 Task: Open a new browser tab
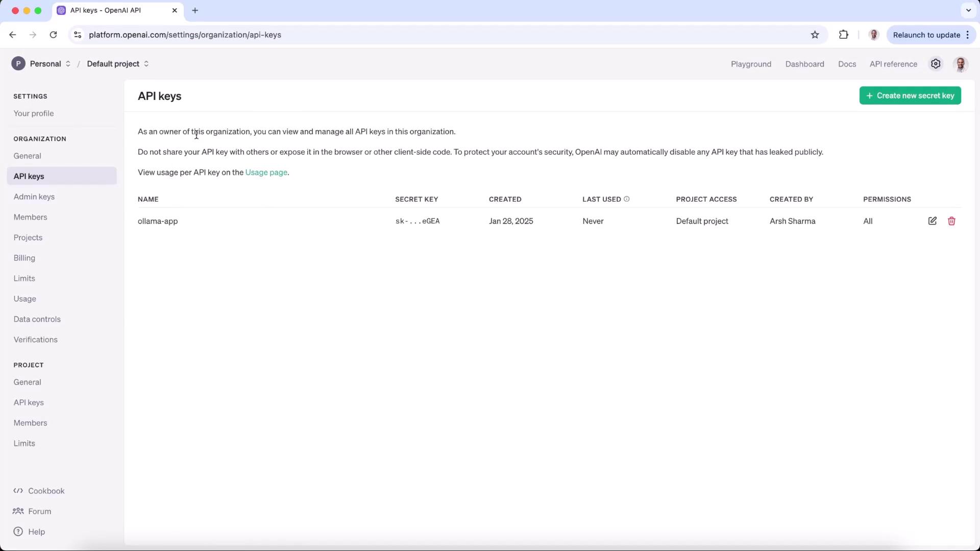[195, 10]
